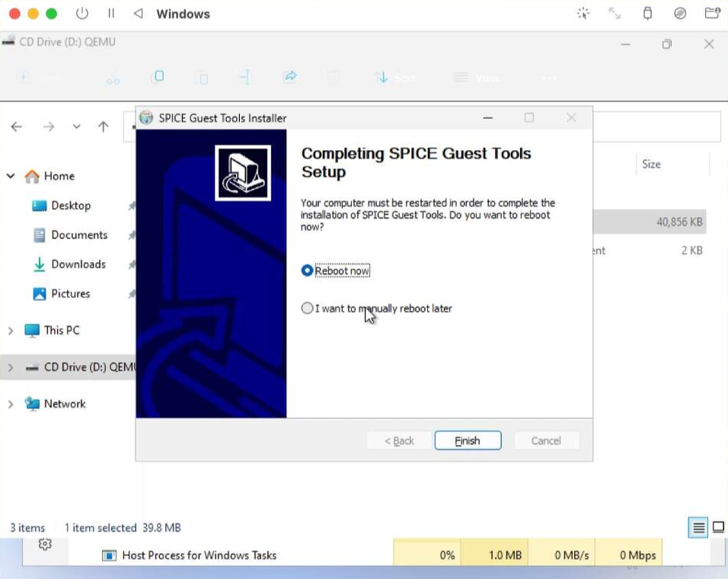Image resolution: width=728 pixels, height=579 pixels.
Task: Open the Explorer Sort menu
Action: tap(395, 78)
